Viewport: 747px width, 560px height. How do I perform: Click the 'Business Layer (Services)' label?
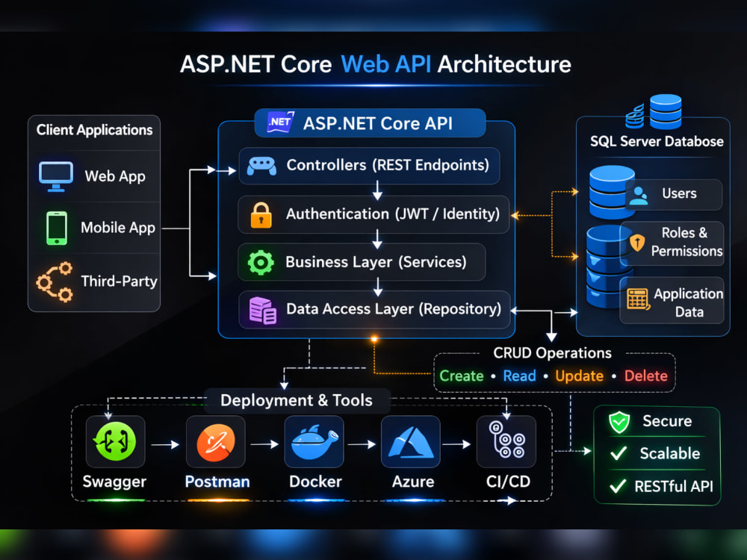[x=376, y=262]
